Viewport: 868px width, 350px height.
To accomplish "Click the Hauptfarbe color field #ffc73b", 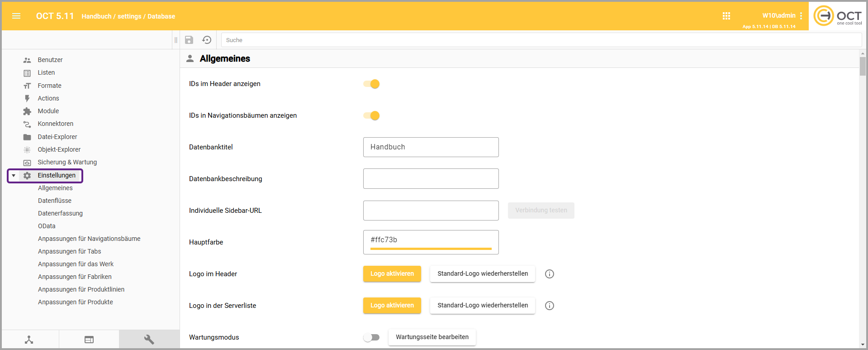I will click(431, 240).
